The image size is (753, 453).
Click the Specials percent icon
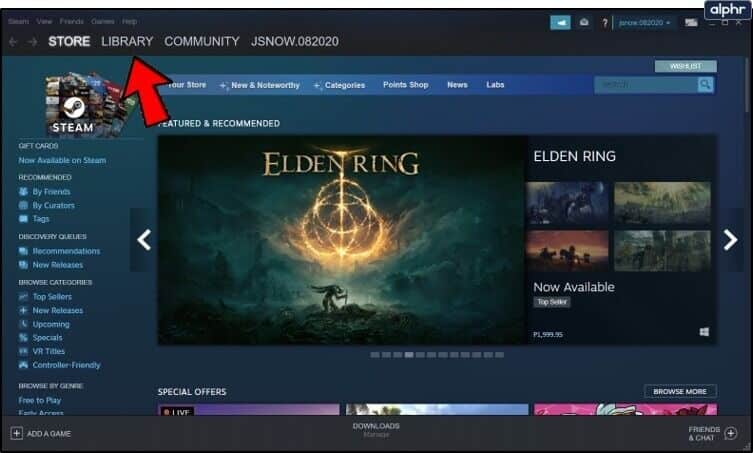(23, 338)
